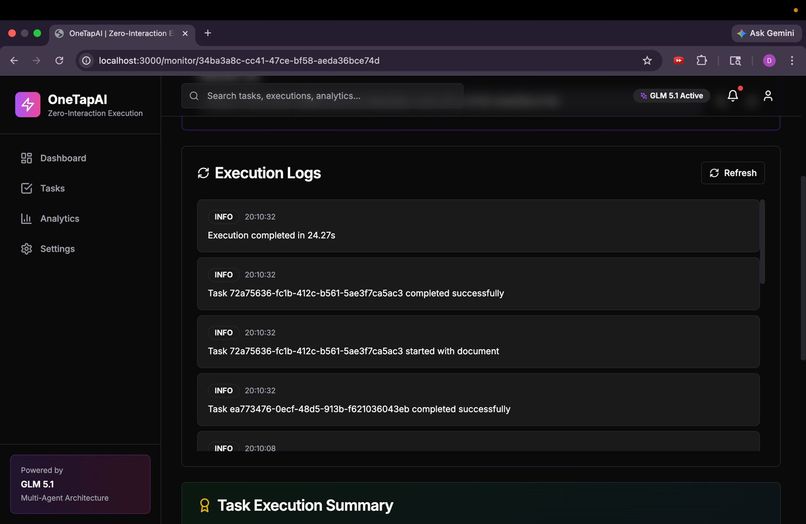Go forward in the browser
Image resolution: width=806 pixels, height=524 pixels.
(36, 61)
